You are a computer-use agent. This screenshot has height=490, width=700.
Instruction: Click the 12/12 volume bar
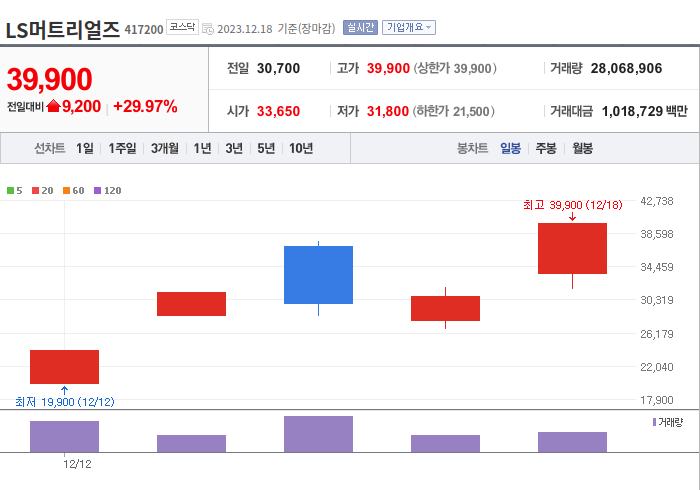64,436
